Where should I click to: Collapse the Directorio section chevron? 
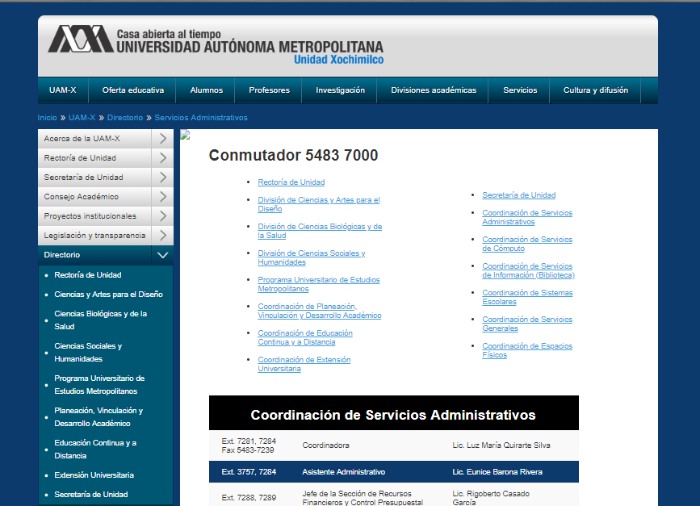click(x=162, y=255)
